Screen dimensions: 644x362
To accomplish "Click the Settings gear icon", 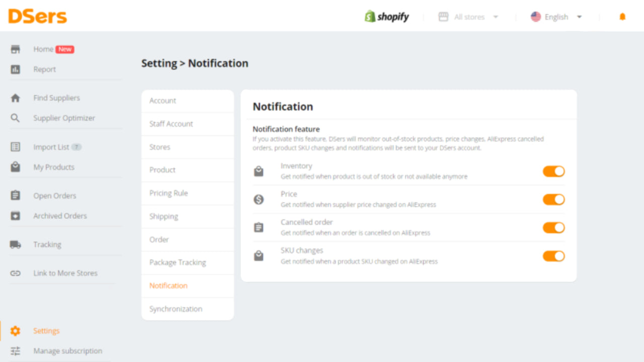I will click(16, 331).
